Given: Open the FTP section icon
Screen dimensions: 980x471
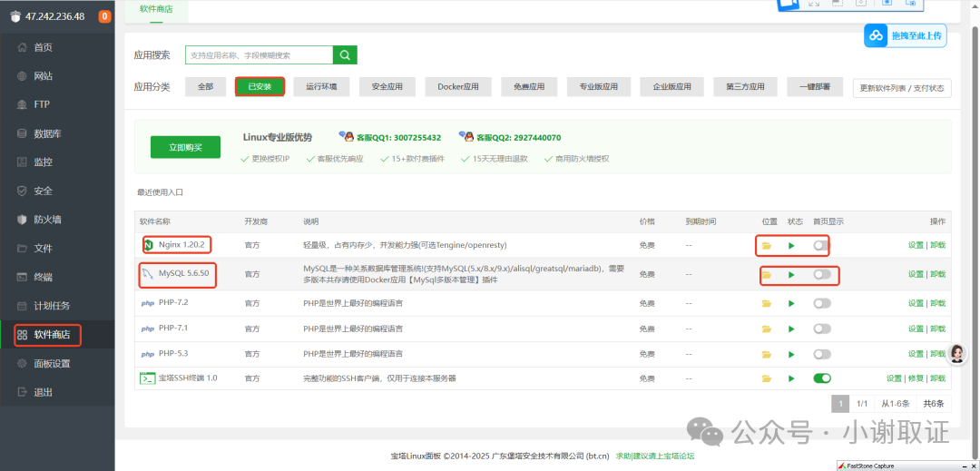Looking at the screenshot, I should coord(23,104).
